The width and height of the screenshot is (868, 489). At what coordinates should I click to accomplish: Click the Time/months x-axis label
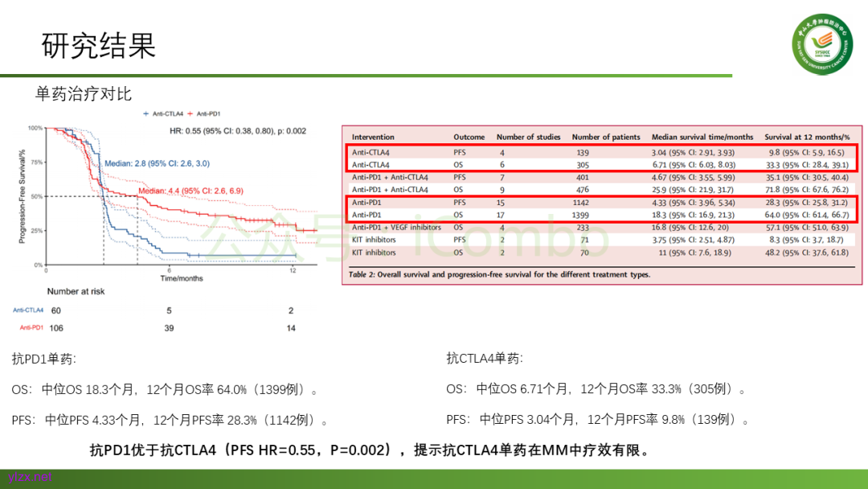click(x=180, y=278)
